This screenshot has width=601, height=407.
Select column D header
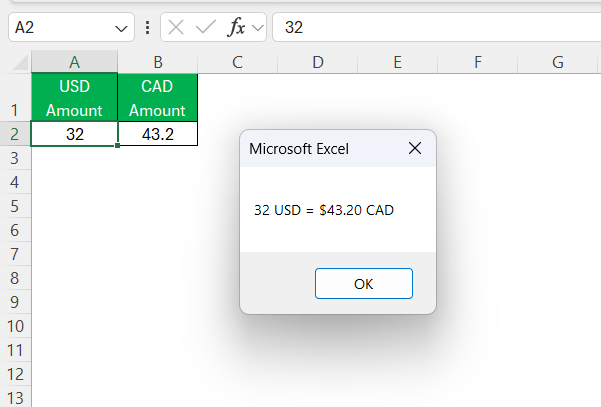[x=318, y=62]
